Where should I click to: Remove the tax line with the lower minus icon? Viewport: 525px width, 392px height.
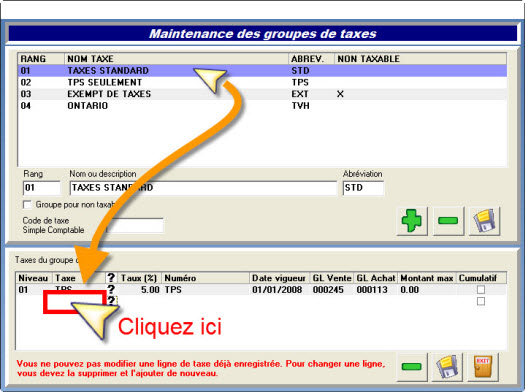pyautogui.click(x=412, y=367)
